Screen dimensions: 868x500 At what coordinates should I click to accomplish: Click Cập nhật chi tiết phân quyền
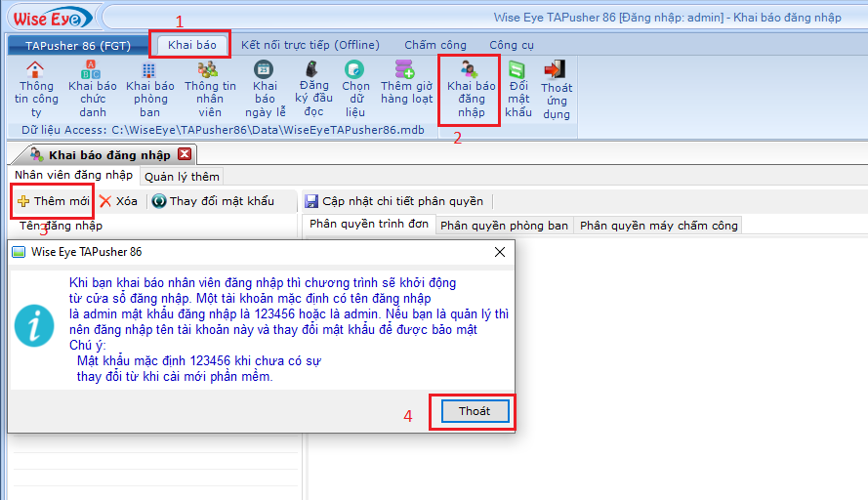coord(393,201)
